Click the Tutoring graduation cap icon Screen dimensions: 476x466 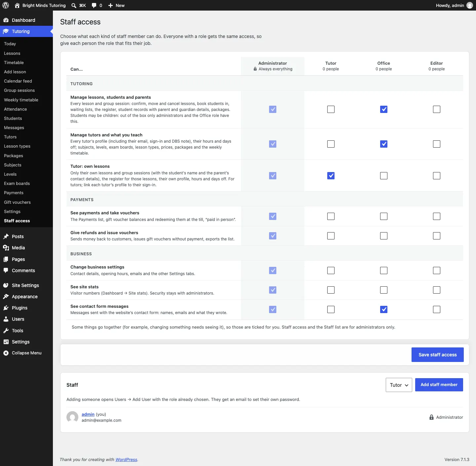click(x=6, y=31)
